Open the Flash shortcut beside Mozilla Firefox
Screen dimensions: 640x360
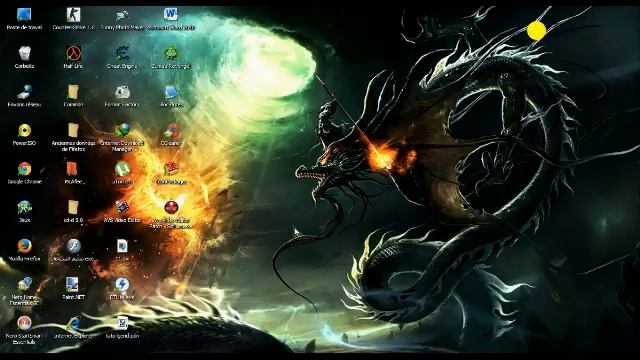point(73,246)
